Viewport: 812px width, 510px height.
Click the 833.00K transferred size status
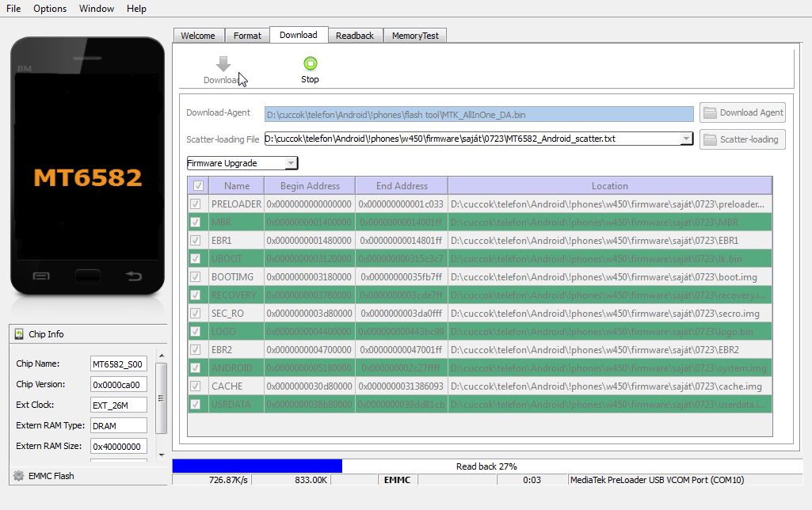291,480
